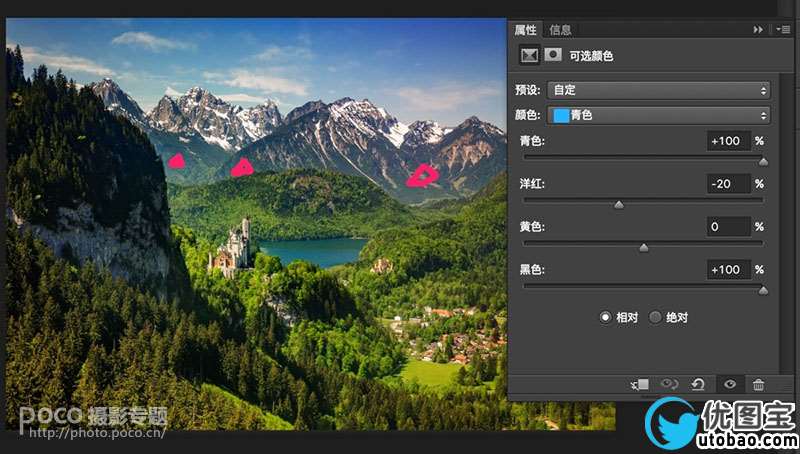Switch to the 属性 tab
Image resolution: width=800 pixels, height=454 pixels.
pos(525,30)
